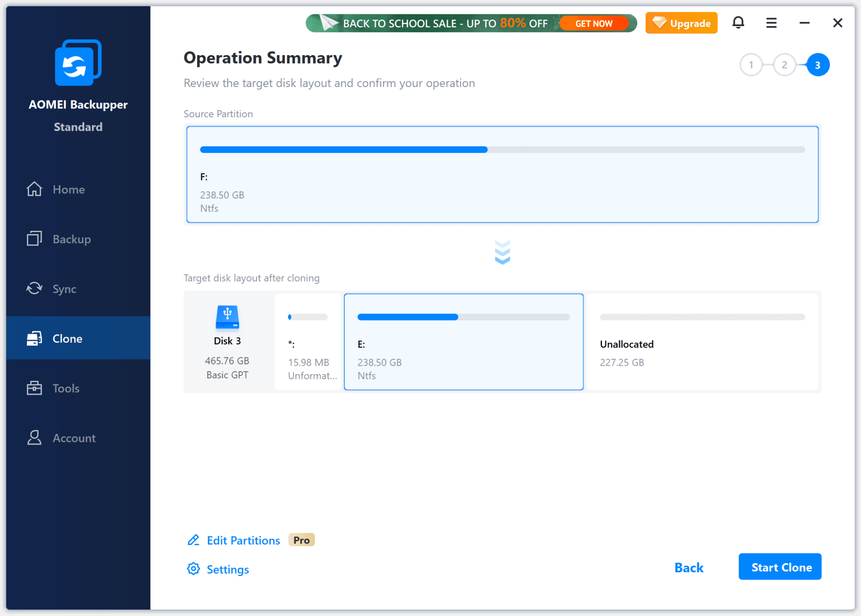Click the Unallocated space bar

[x=702, y=317]
